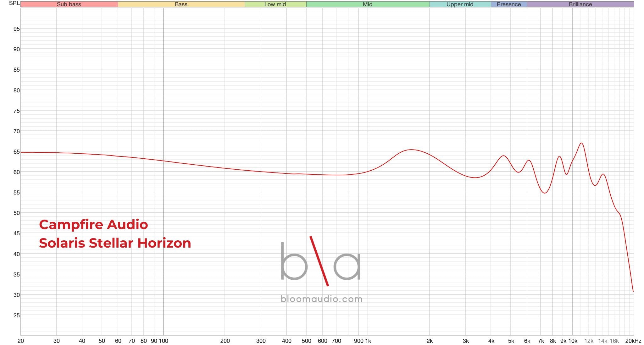
Task: Click the 600 frequency axis label
Action: pos(323,341)
